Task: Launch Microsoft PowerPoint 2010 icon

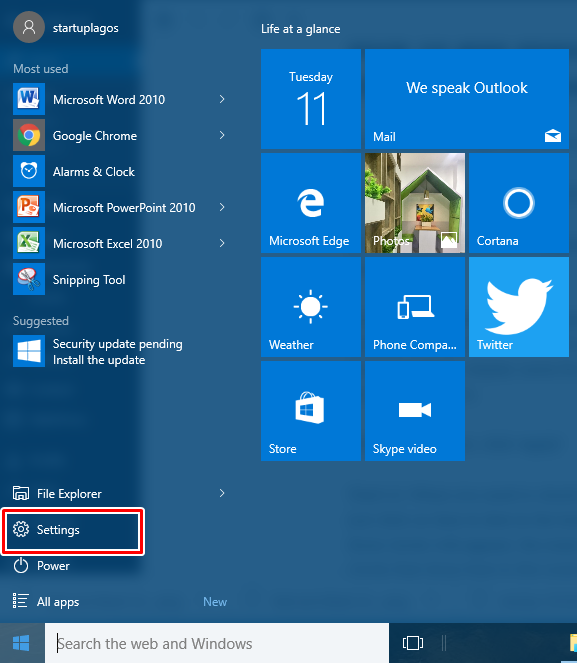Action: click(29, 207)
